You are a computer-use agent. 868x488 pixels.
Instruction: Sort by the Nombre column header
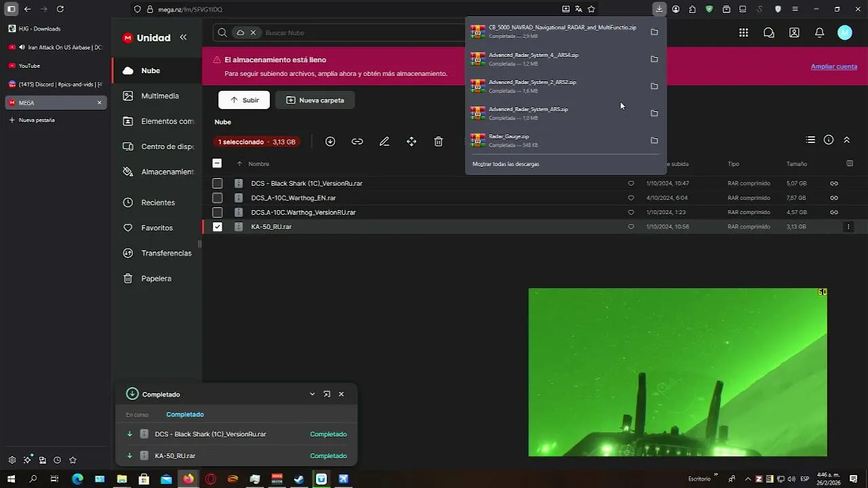coord(258,164)
